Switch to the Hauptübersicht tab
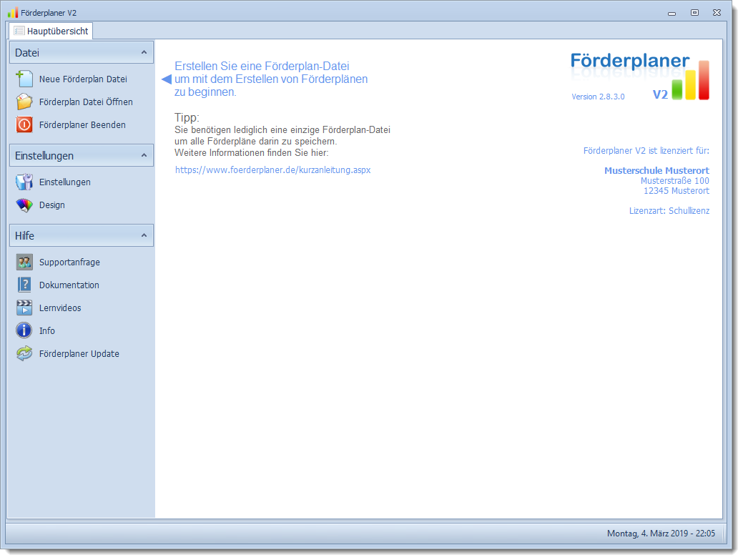 coord(51,31)
